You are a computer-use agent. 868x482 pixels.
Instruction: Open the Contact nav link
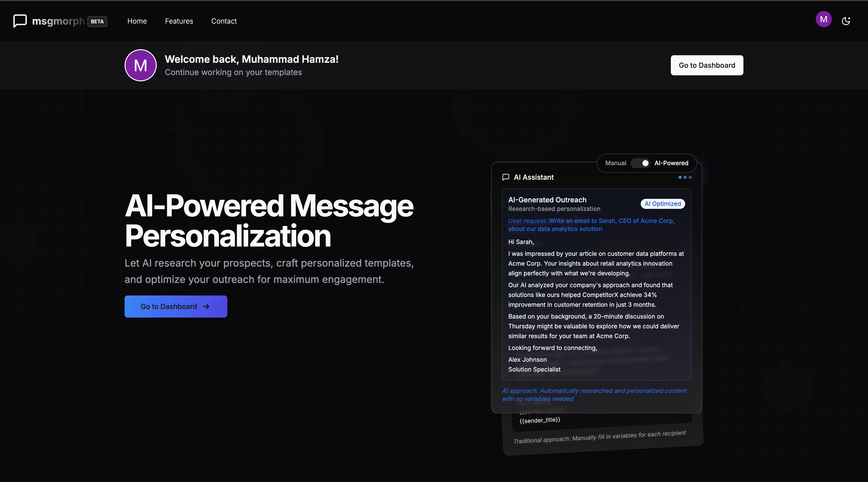224,21
